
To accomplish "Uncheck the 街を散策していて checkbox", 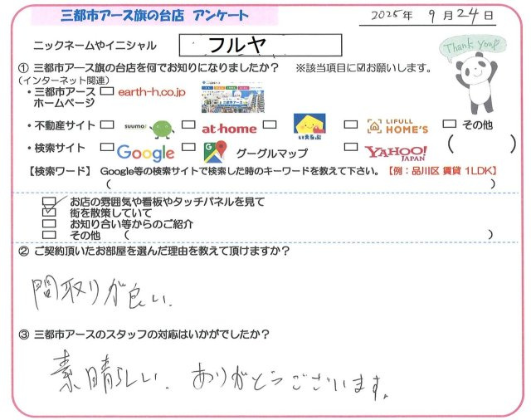I will [x=49, y=212].
